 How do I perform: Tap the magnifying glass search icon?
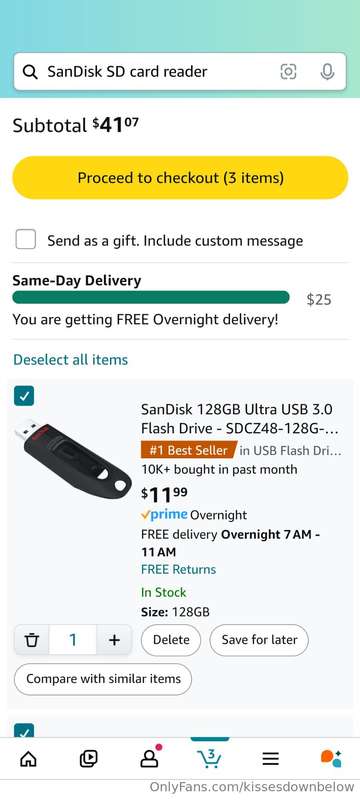click(31, 72)
